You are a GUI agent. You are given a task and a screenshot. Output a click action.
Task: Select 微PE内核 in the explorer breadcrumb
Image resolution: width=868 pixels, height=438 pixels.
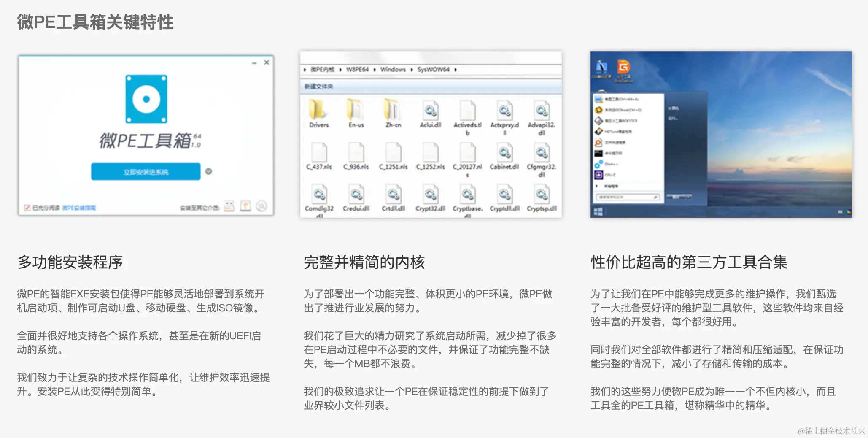coord(322,69)
